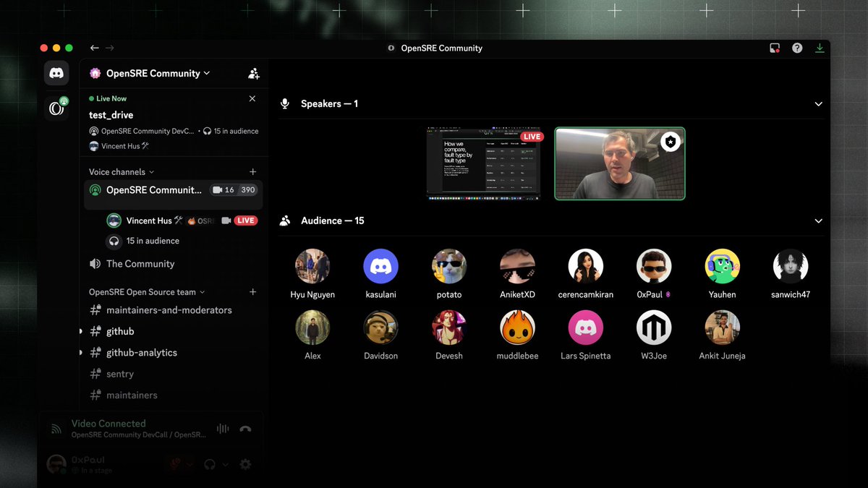Expand threads arrow next to github-analytics channel

[x=81, y=353]
